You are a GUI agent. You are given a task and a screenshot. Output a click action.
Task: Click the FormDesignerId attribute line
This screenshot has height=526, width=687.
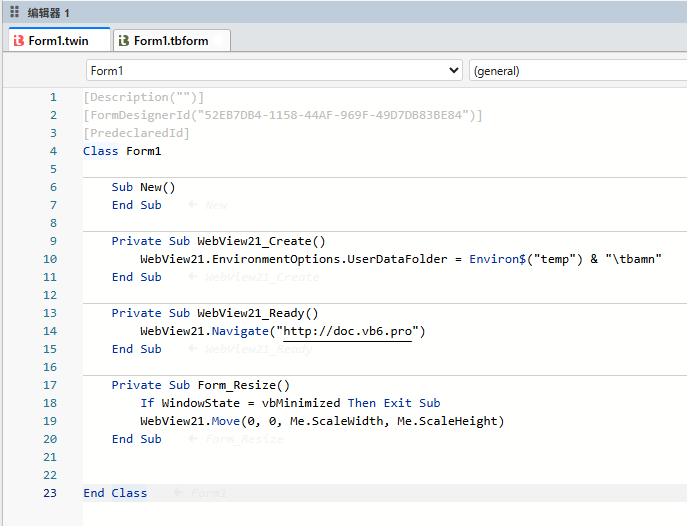tap(283, 115)
